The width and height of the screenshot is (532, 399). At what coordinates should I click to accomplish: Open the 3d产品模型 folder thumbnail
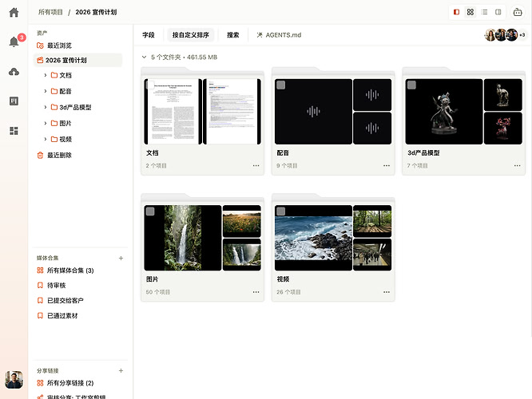click(444, 112)
